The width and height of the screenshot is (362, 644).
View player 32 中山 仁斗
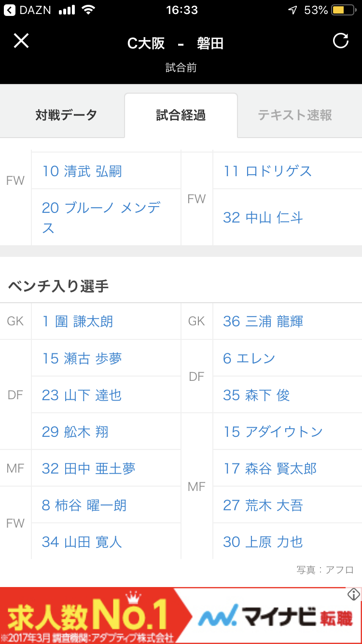click(263, 218)
